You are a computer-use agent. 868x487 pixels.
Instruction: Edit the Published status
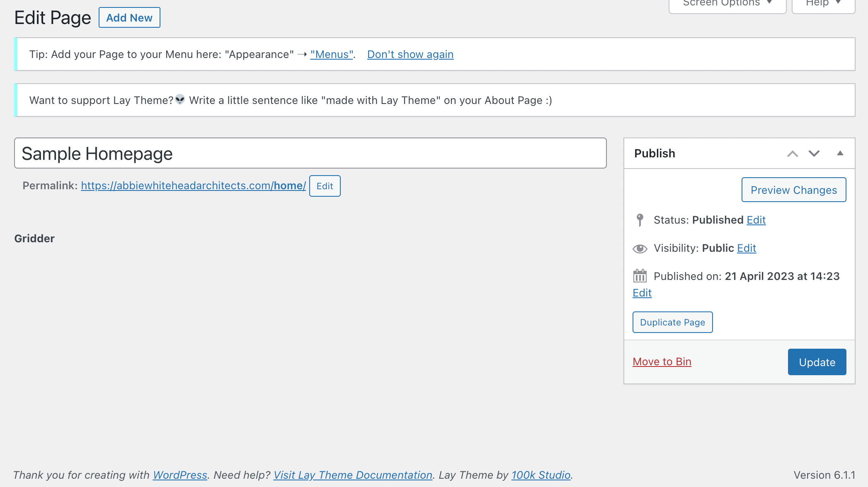(756, 220)
